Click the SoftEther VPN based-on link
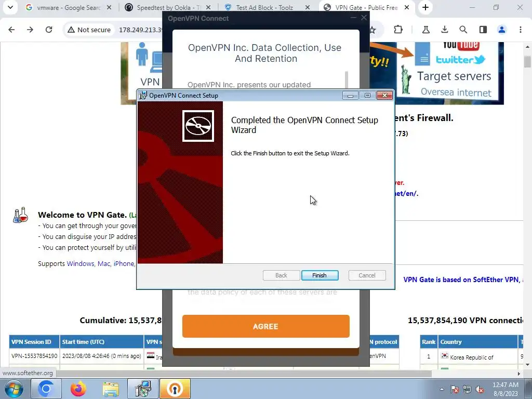 [x=463, y=280]
